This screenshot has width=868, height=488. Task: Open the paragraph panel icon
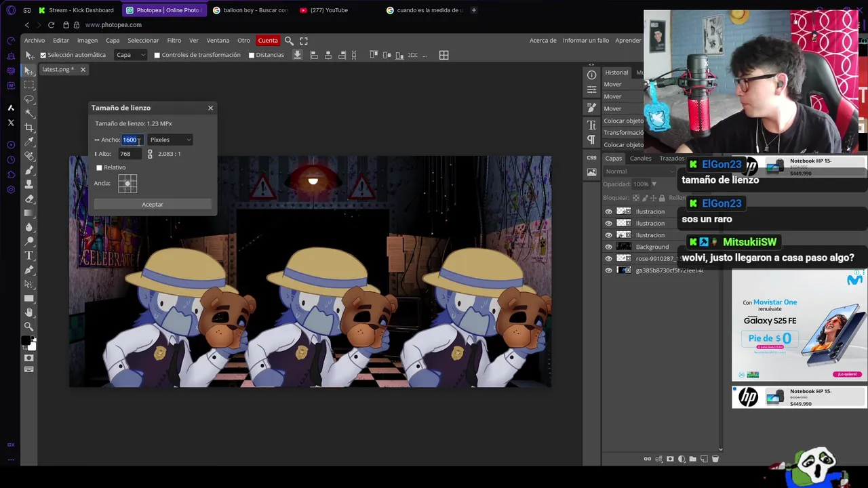click(591, 140)
